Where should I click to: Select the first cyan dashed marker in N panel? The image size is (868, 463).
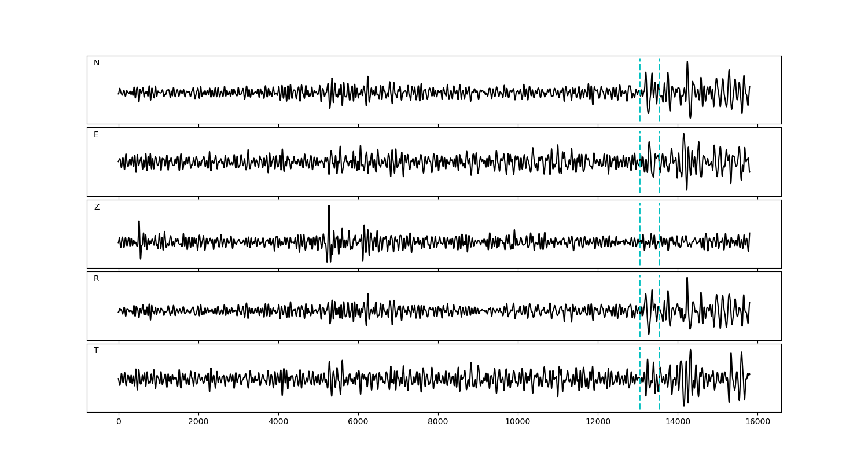(639, 90)
